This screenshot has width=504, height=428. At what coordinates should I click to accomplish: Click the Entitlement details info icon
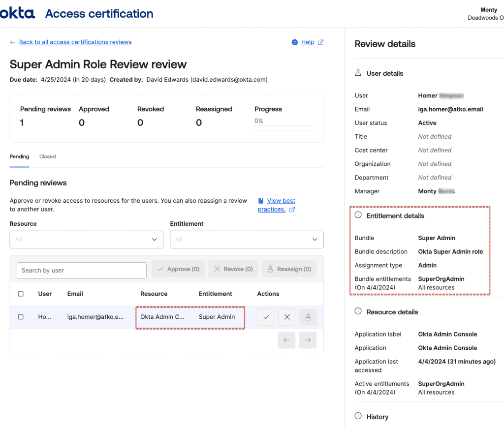[358, 215]
